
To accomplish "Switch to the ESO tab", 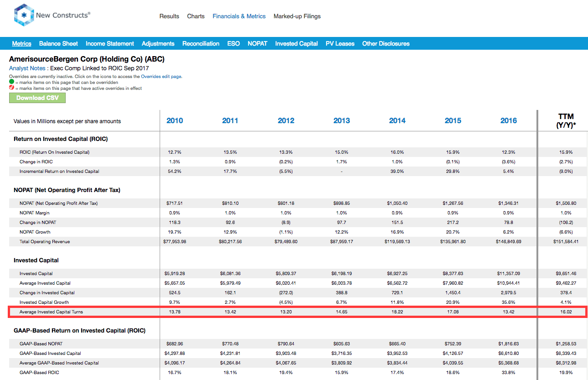I will [234, 43].
